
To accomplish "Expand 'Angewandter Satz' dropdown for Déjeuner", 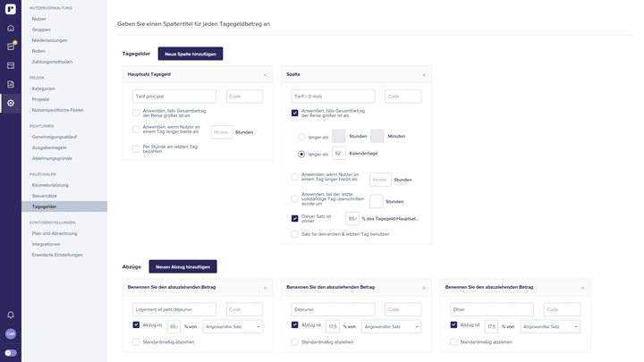I will pos(391,326).
